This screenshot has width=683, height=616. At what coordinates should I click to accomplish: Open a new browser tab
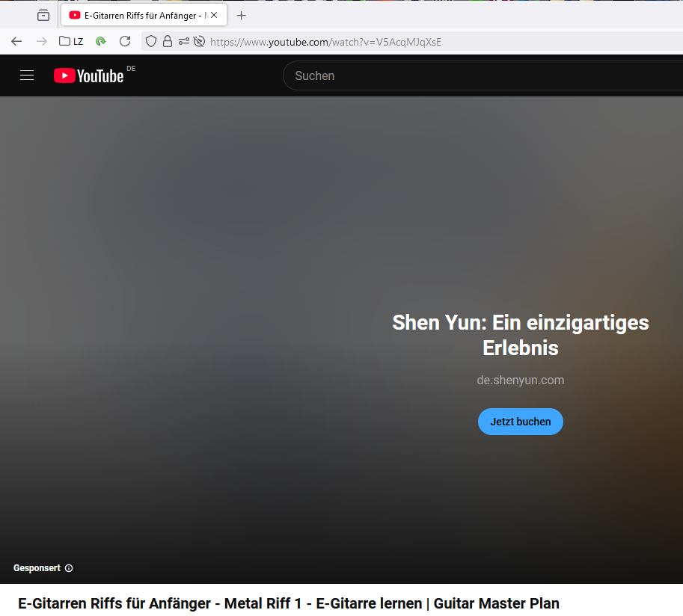(x=242, y=16)
